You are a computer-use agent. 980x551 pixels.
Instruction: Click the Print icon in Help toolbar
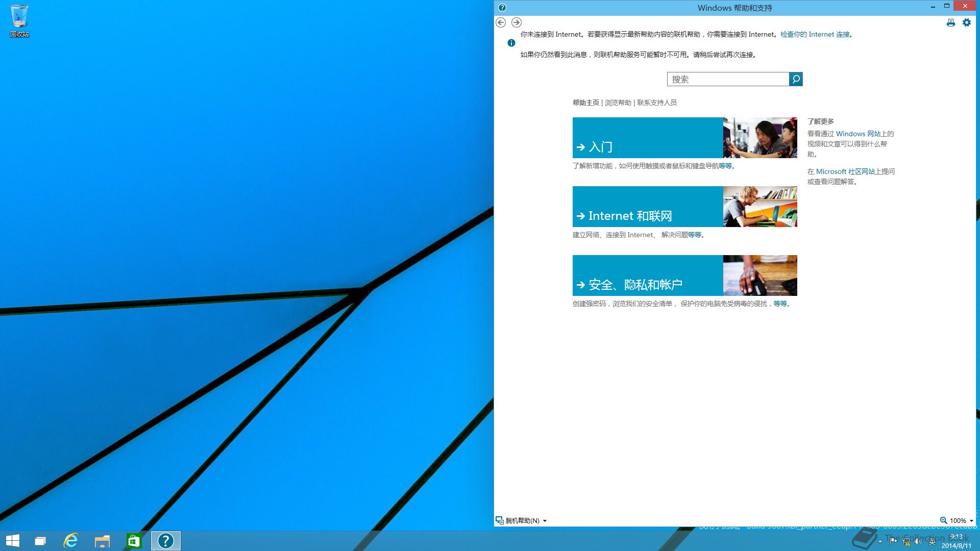tap(950, 22)
